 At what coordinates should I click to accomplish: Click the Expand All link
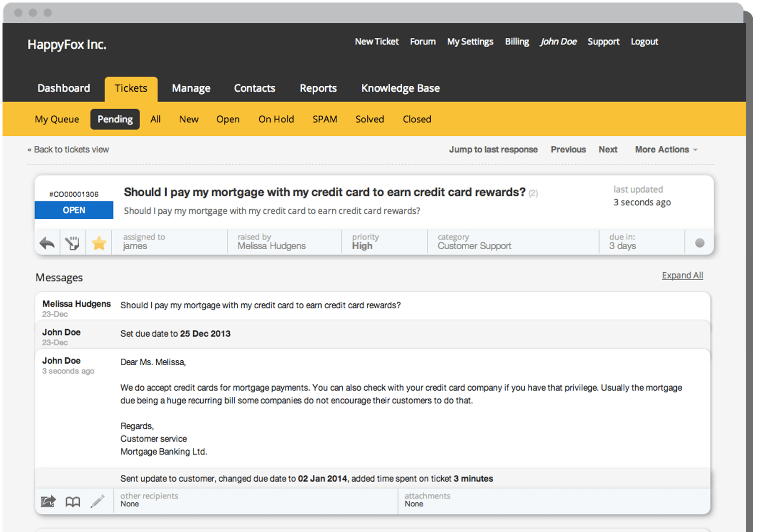coord(682,275)
